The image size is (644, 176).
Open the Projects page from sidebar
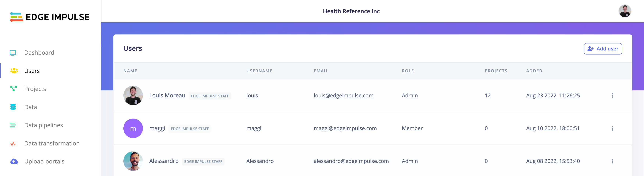[35, 89]
